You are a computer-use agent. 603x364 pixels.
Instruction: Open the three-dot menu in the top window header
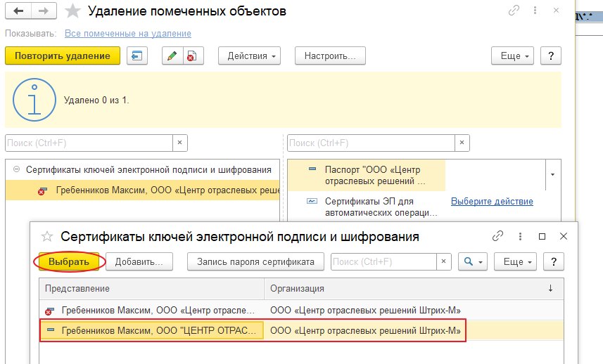pos(535,11)
